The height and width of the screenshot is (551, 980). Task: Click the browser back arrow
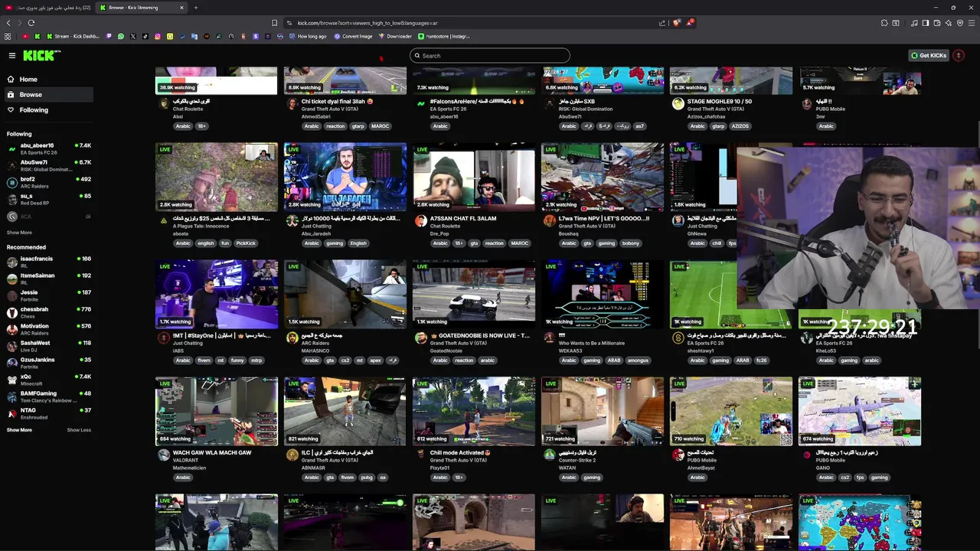[8, 23]
